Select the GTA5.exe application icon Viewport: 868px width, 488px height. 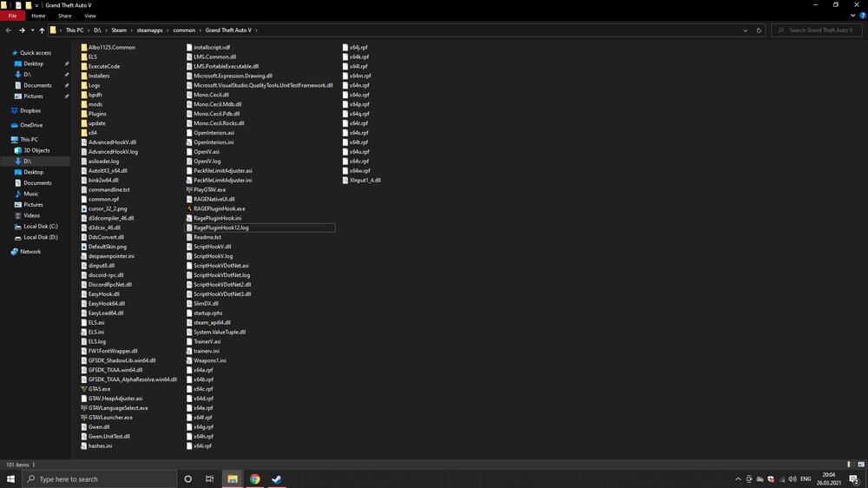(84, 389)
